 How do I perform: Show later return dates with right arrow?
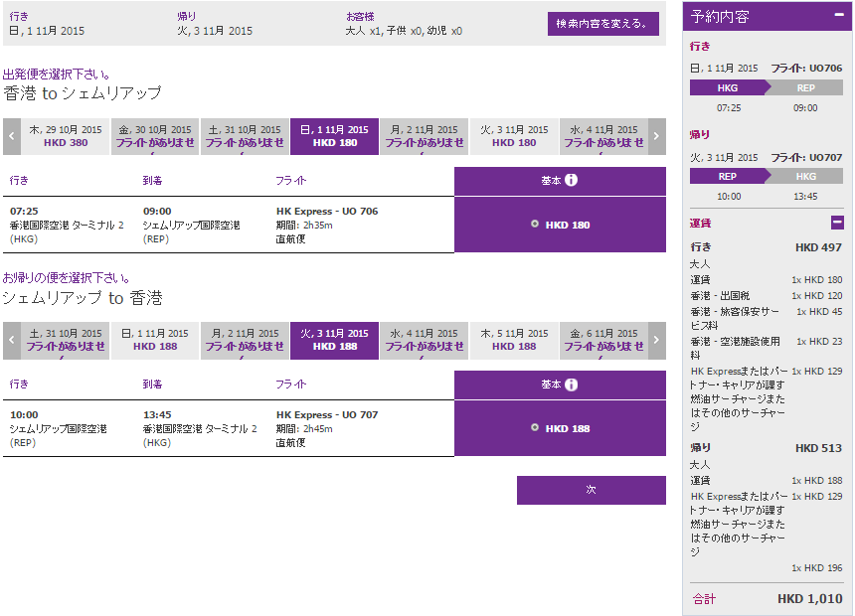point(656,340)
